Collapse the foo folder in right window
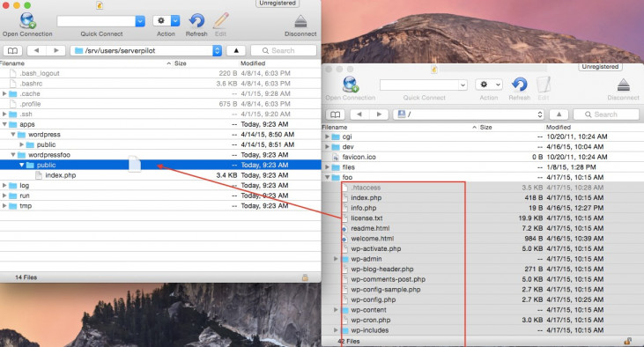This screenshot has width=644, height=347. (x=328, y=177)
